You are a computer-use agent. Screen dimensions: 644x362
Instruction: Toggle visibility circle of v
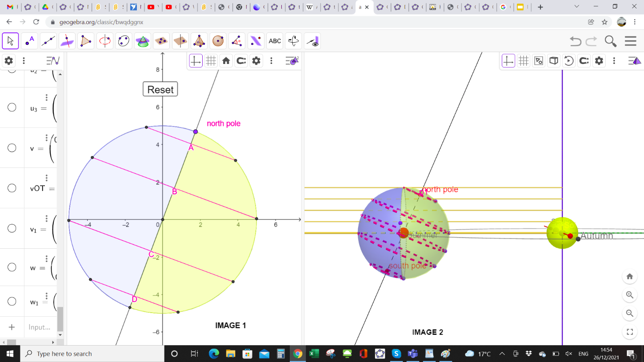(x=12, y=148)
